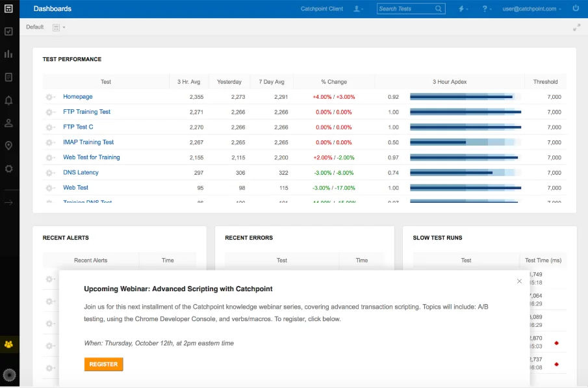Open the alerts bell icon in sidebar
Viewport: 588px width, 388px height.
pos(8,100)
